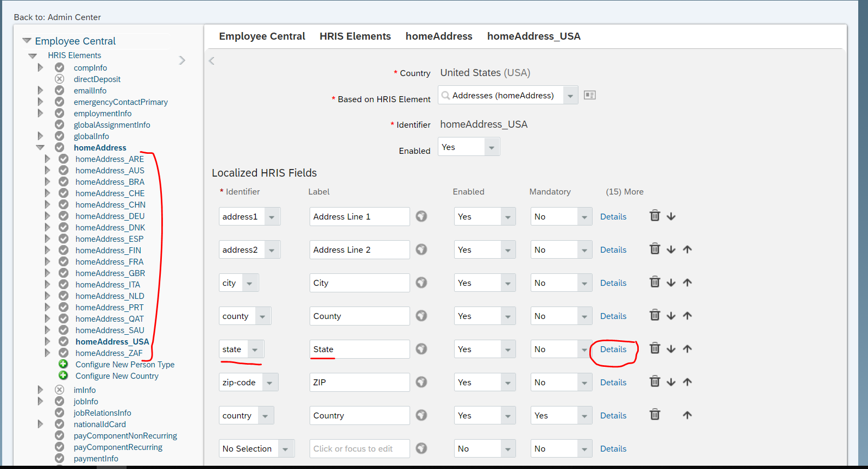Screen dimensions: 868x469
Task: Go to HRIS Elements breadcrumb
Action: click(x=355, y=36)
